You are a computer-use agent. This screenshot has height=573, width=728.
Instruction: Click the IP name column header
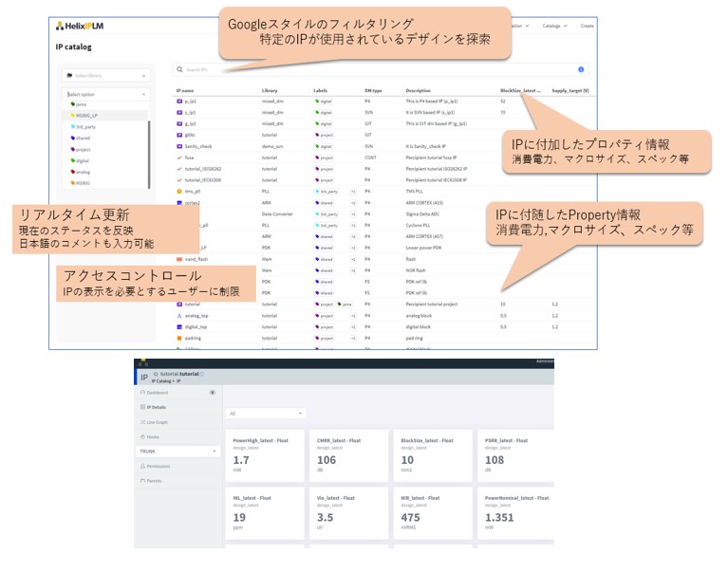(185, 90)
